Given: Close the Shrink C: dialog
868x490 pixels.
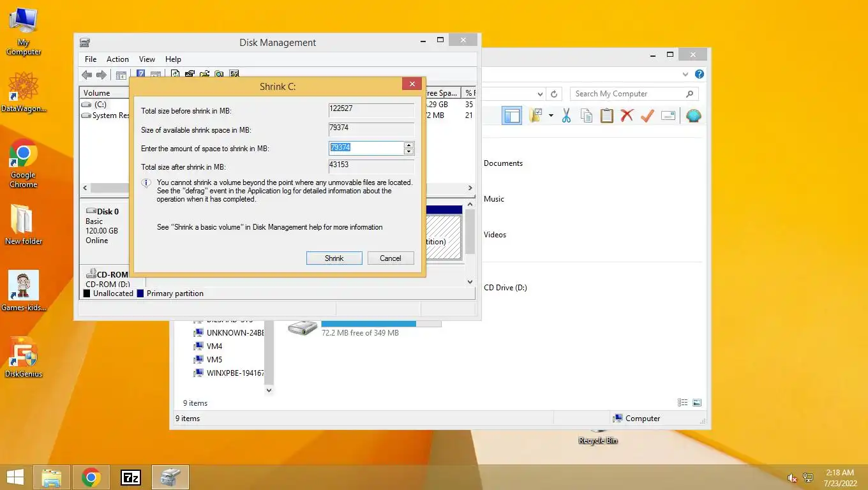Looking at the screenshot, I should point(412,84).
